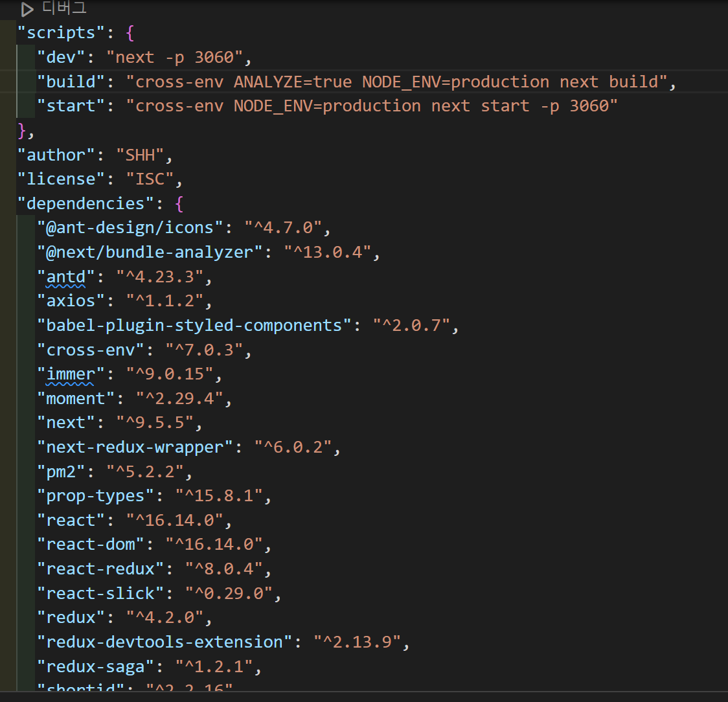The image size is (728, 702).
Task: Click the squiggly-underlined "immer" package name
Action: pos(71,374)
